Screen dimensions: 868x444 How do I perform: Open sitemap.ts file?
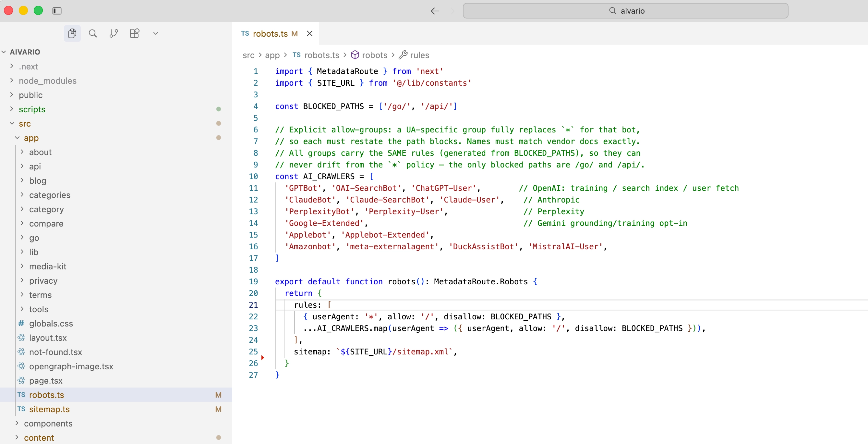[116, 409]
